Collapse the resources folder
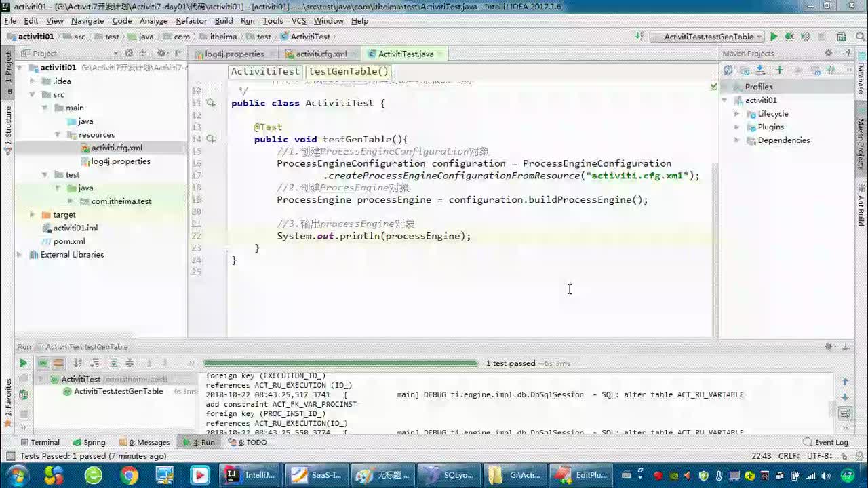The height and width of the screenshot is (488, 868). 58,135
